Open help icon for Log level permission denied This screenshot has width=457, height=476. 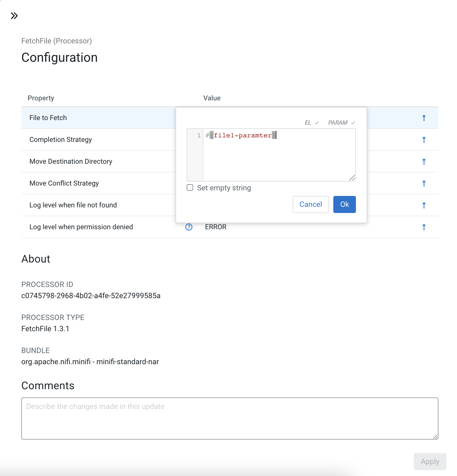click(x=189, y=227)
